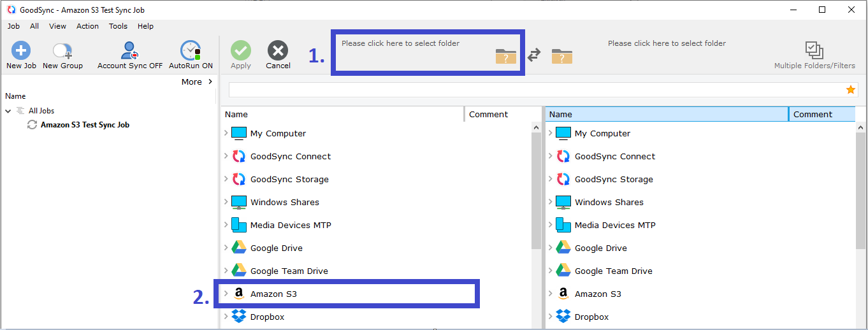Open the Tools menu

(118, 26)
